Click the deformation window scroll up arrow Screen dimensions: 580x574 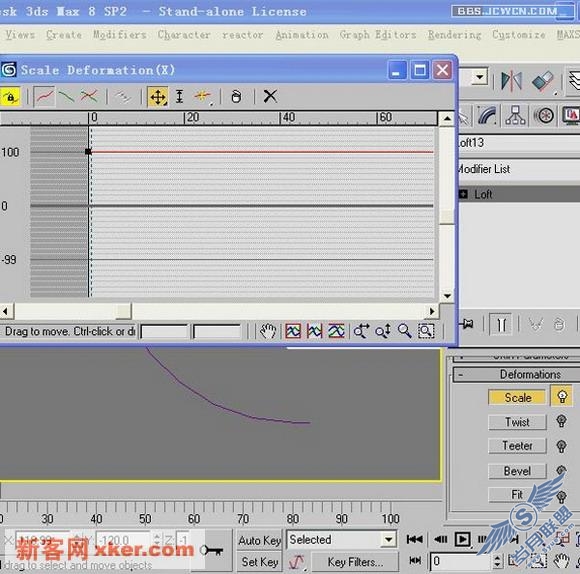click(x=447, y=119)
